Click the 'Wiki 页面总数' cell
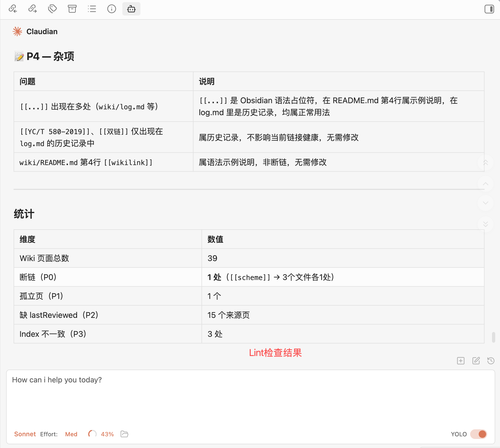The width and height of the screenshot is (500, 448). [108, 258]
